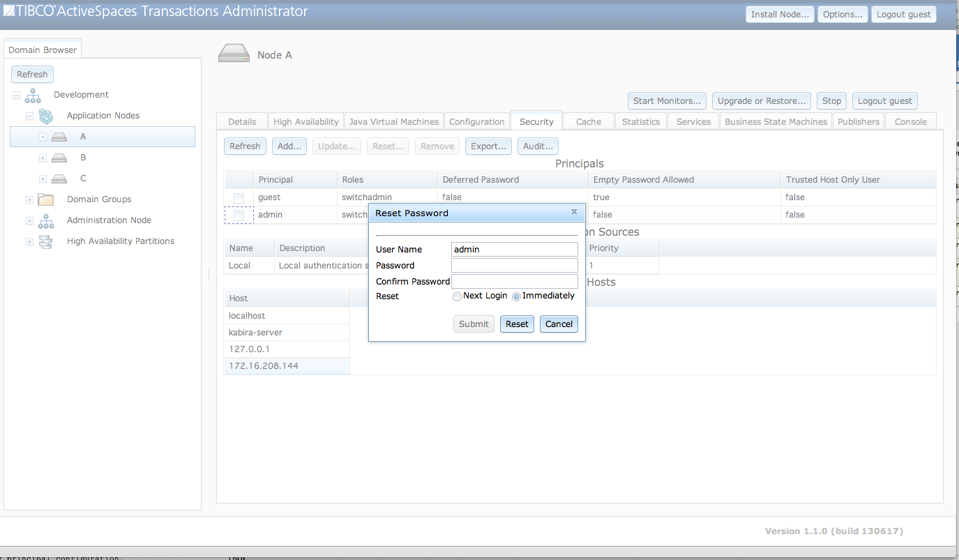This screenshot has height=560, width=959.
Task: Expand the Domain Groups tree node
Action: pyautogui.click(x=29, y=200)
